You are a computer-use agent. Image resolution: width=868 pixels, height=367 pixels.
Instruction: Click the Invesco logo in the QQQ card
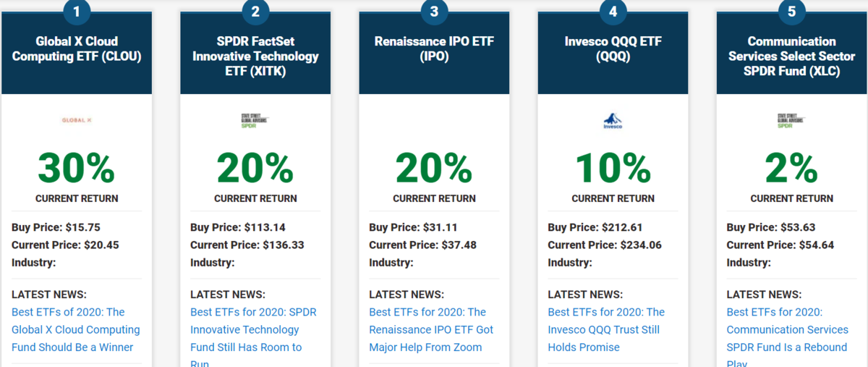613,121
